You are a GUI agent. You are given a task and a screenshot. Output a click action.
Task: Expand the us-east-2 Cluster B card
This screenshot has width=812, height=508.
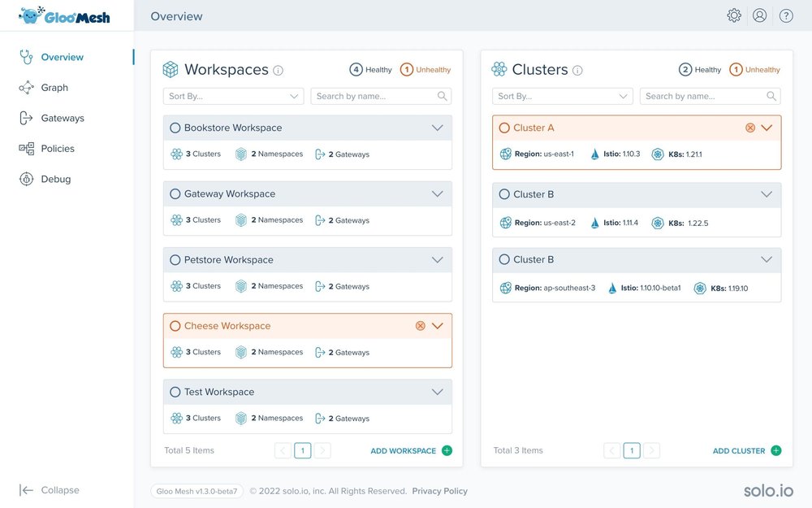point(767,194)
